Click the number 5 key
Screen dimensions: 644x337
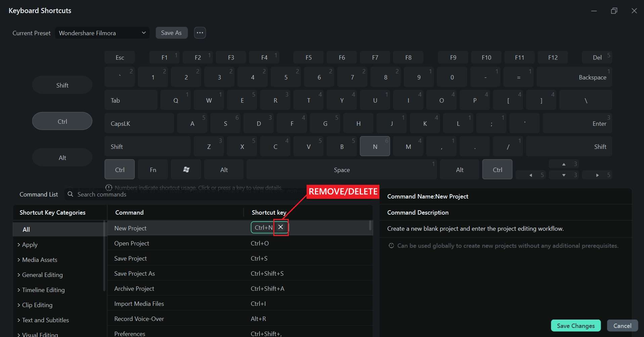click(x=286, y=77)
